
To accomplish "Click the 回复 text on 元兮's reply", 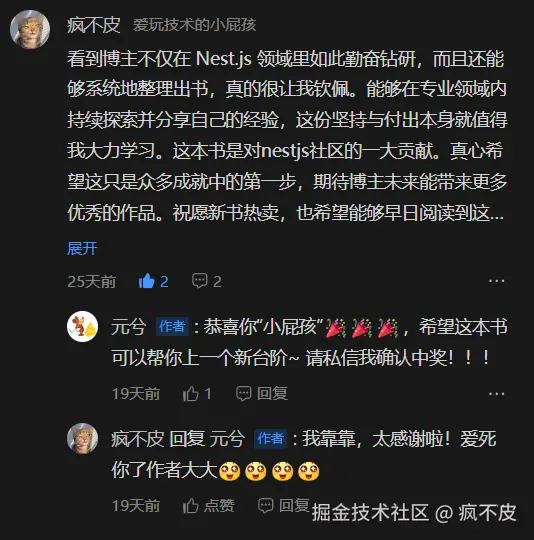I will (272, 393).
